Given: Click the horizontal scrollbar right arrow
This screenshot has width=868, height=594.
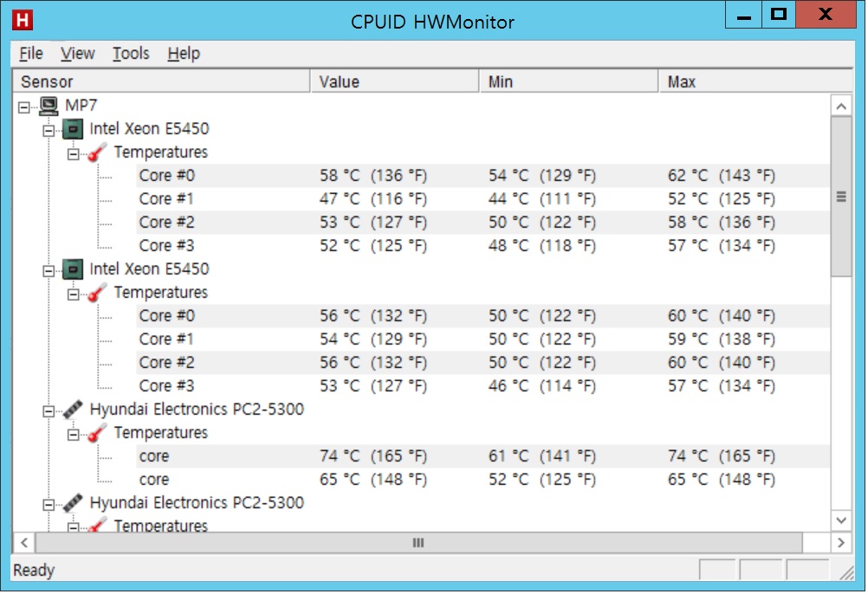Looking at the screenshot, I should point(841,543).
